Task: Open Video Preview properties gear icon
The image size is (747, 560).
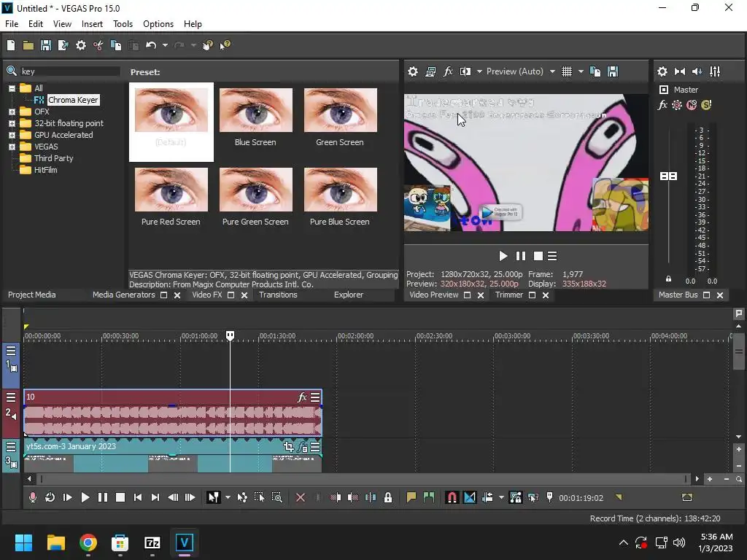Action: pos(413,71)
